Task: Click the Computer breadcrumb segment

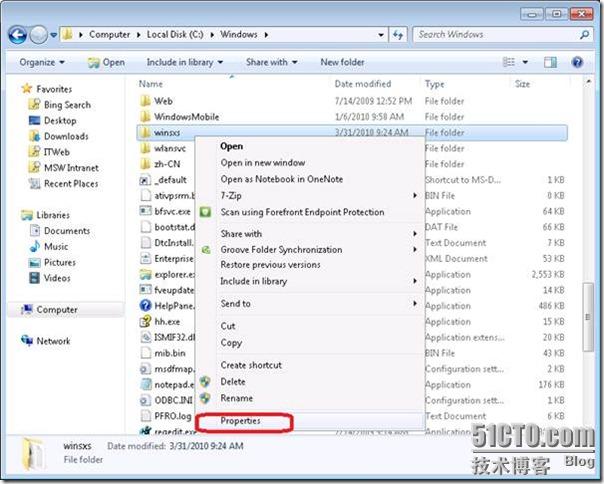Action: point(109,35)
